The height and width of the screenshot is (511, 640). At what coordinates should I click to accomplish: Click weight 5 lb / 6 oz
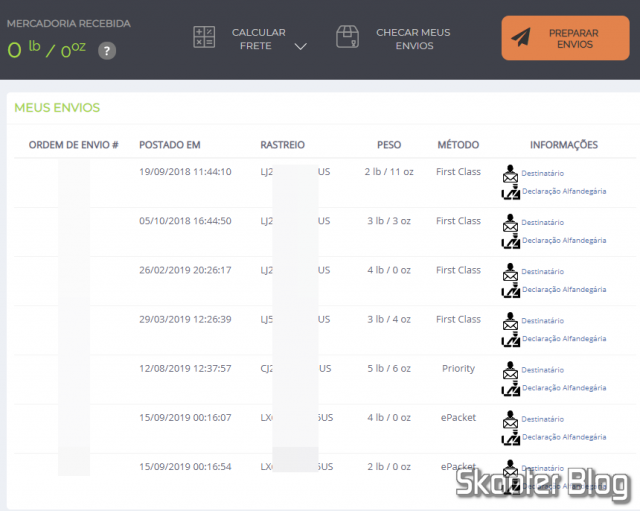[x=389, y=369]
